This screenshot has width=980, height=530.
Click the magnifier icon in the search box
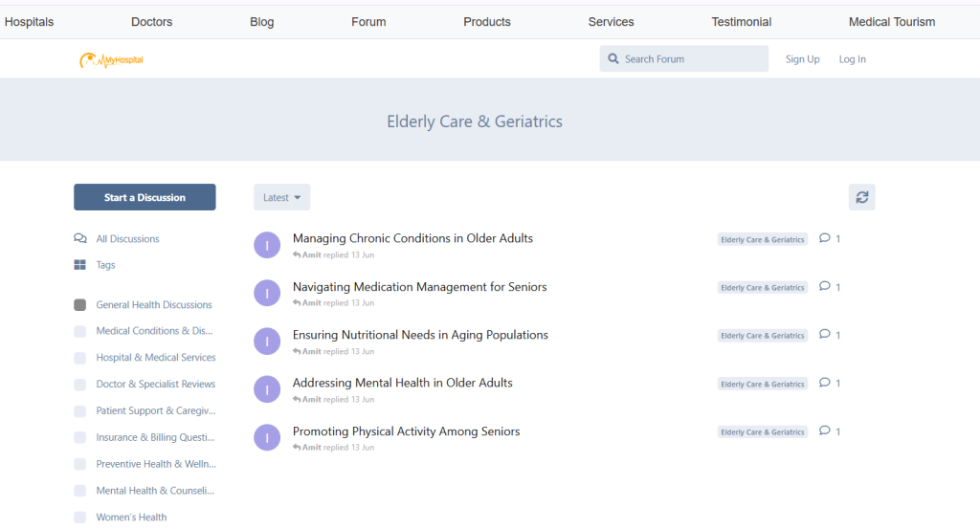[x=613, y=59]
